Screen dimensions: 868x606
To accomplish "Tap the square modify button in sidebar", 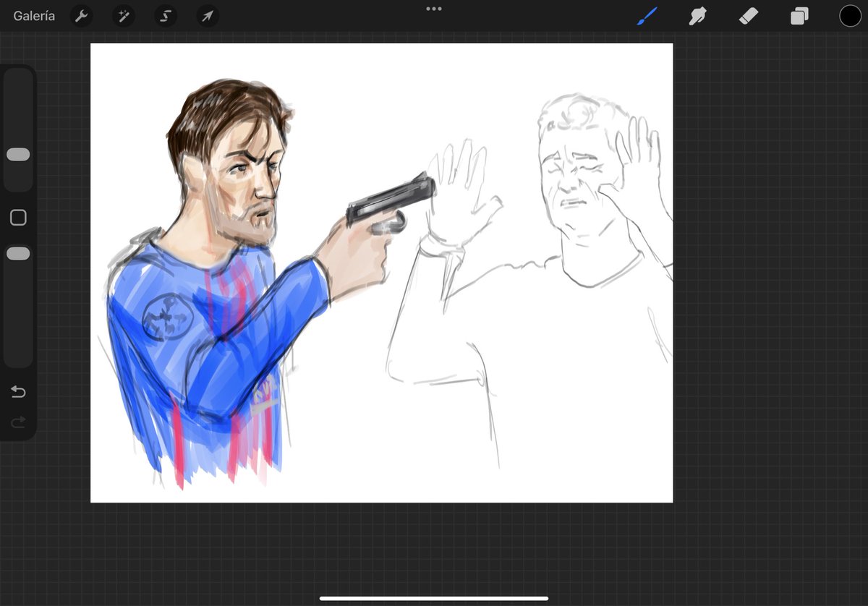I will pos(18,218).
